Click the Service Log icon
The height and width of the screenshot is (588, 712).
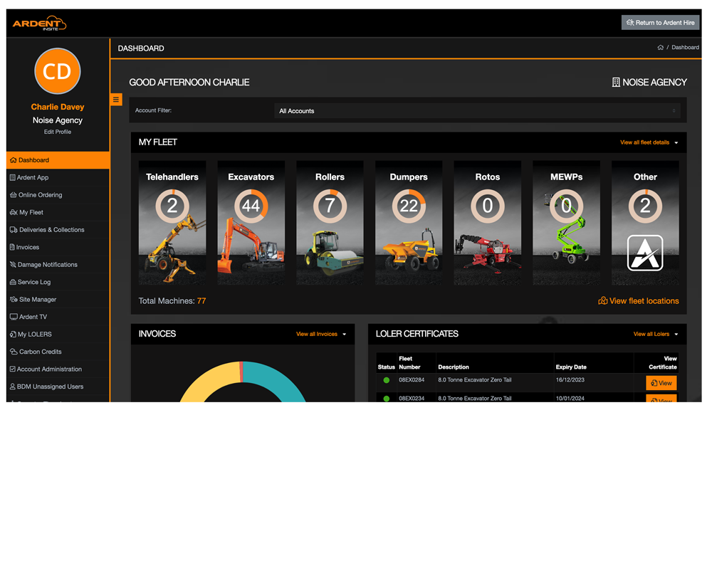tap(13, 282)
